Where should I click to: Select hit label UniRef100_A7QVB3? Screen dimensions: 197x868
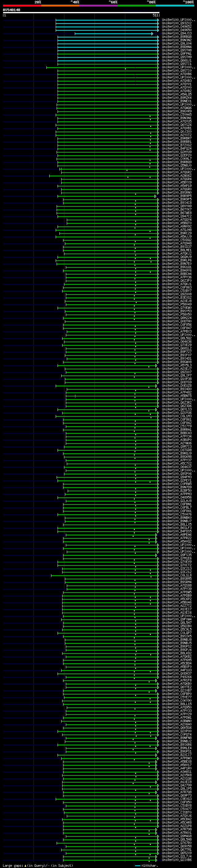pos(177,81)
